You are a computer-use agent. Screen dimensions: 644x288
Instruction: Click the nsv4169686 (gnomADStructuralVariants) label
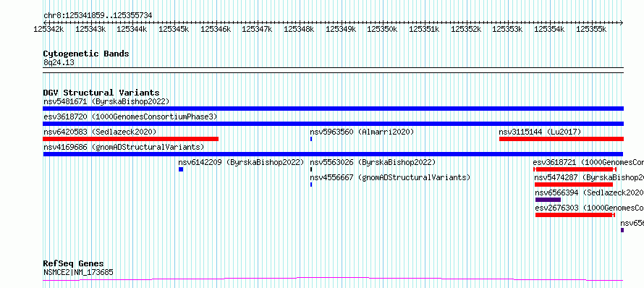pos(124,147)
